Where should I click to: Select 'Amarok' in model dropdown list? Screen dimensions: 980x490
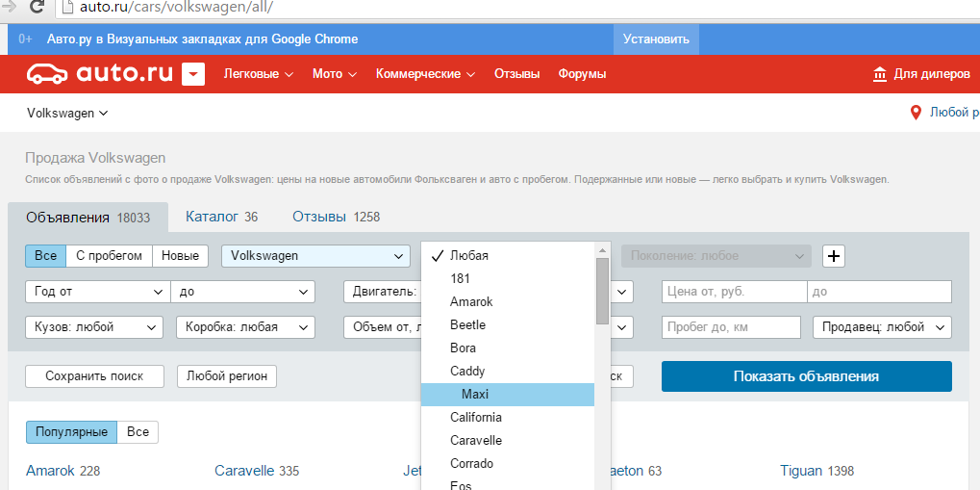[508, 301]
